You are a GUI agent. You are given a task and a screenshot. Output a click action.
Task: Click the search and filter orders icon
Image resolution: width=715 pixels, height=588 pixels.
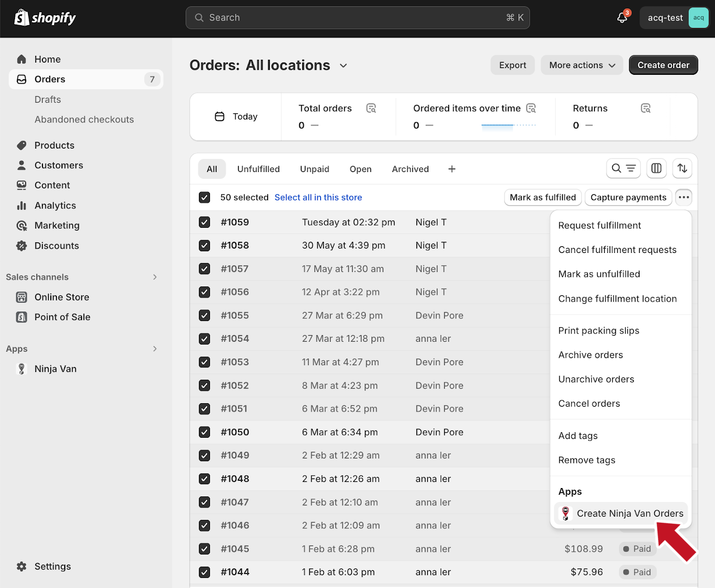coord(623,168)
